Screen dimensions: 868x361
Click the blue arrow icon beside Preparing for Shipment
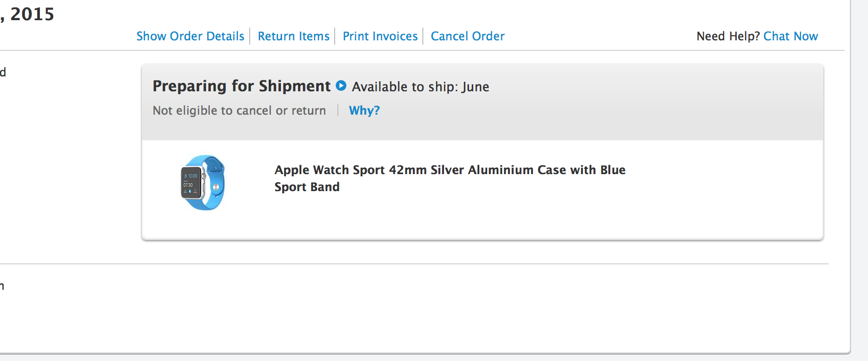(341, 85)
